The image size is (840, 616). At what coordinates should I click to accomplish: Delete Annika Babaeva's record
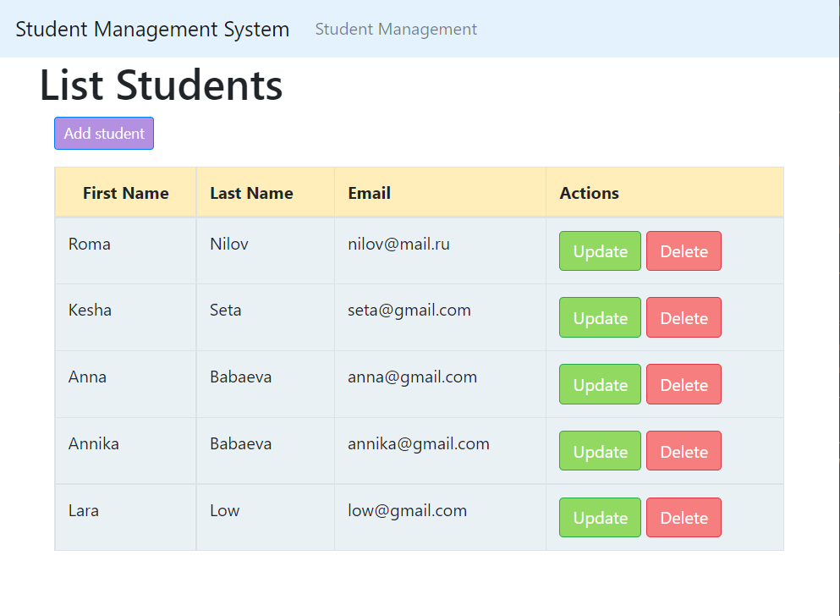(x=683, y=450)
